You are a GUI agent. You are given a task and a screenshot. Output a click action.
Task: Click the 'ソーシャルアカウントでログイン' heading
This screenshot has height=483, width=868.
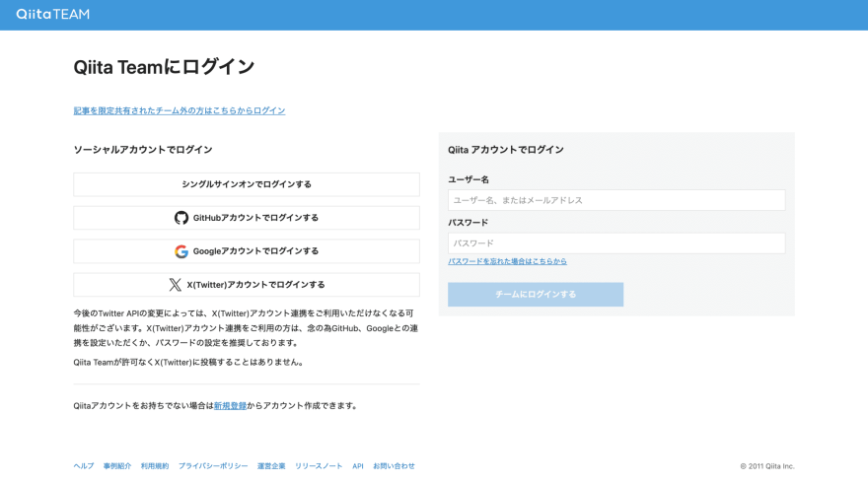[143, 150]
